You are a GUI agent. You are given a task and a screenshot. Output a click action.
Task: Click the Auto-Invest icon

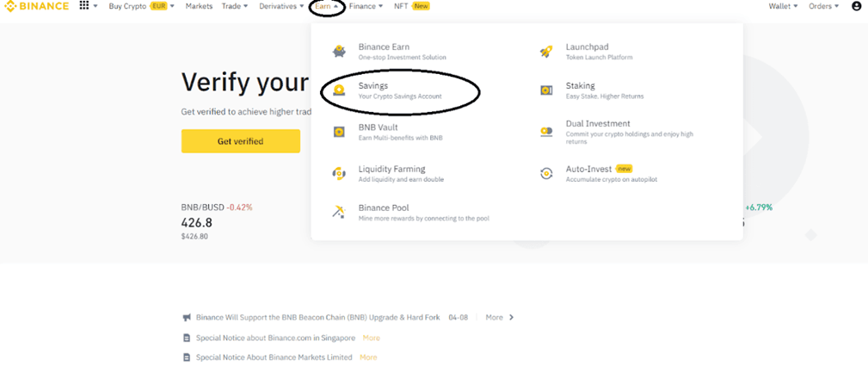pyautogui.click(x=546, y=173)
